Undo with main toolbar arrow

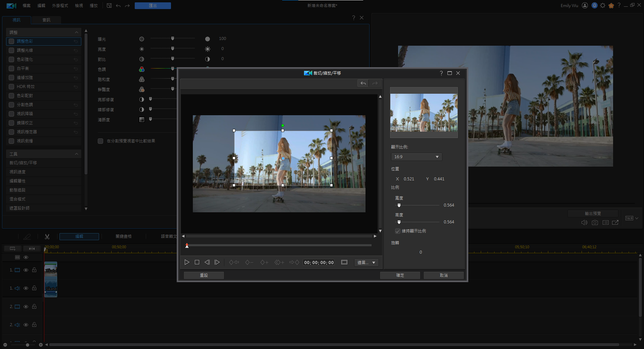118,6
